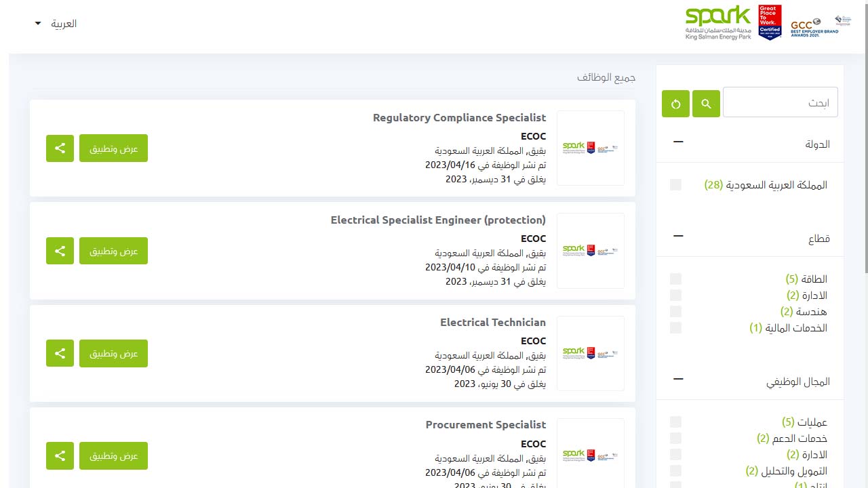View and apply for Electrical Specialist Engineer
The height and width of the screenshot is (488, 868).
(x=113, y=251)
